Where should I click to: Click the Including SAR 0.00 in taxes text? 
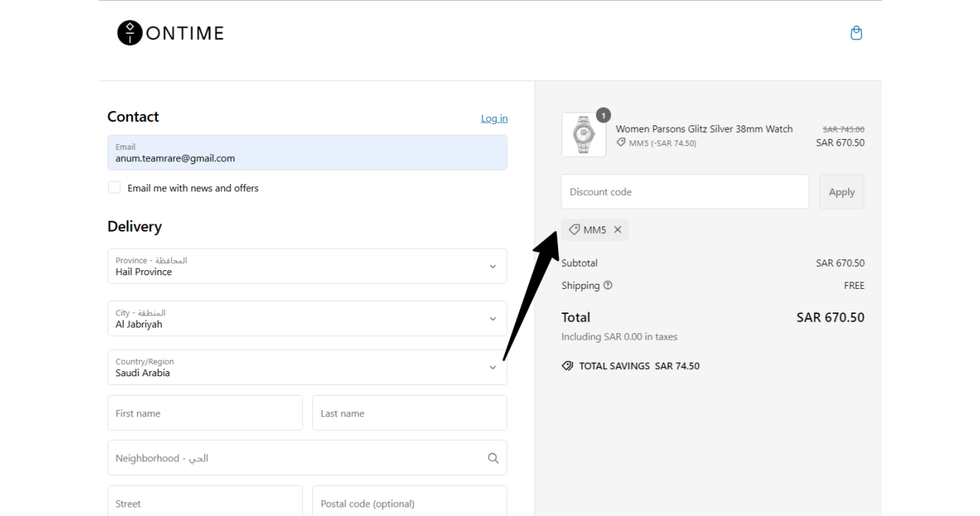(x=619, y=337)
